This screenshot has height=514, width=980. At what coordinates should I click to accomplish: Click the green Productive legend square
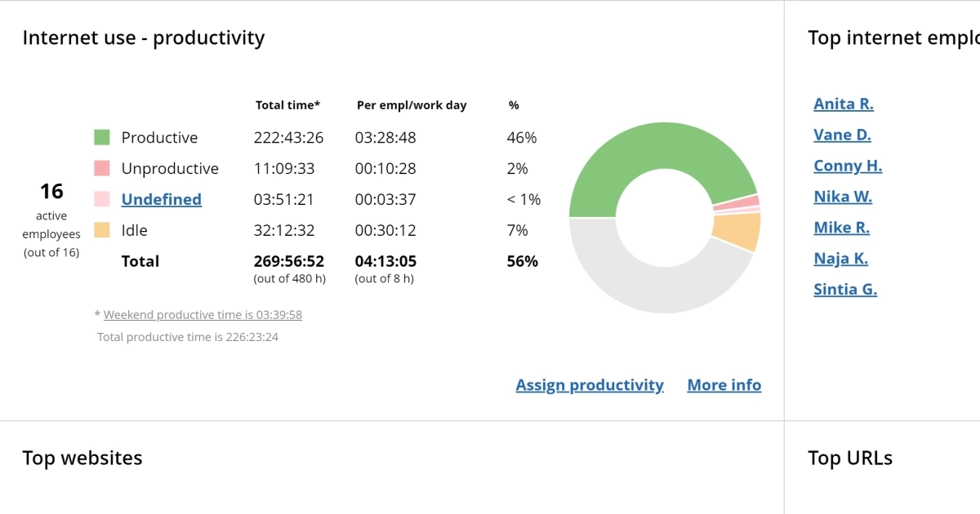click(x=102, y=137)
